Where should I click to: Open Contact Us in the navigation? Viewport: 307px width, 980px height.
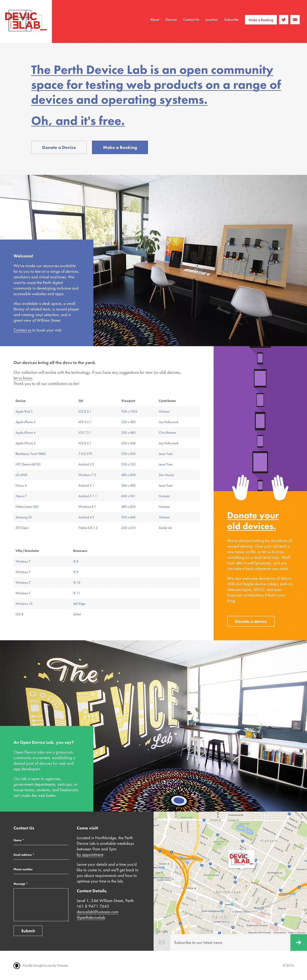point(191,20)
